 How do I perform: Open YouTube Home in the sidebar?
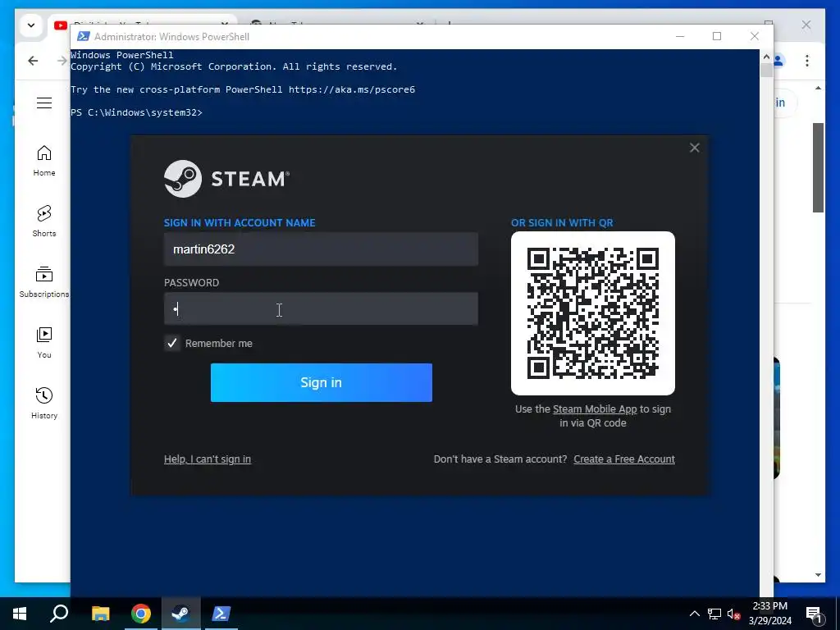pos(44,161)
